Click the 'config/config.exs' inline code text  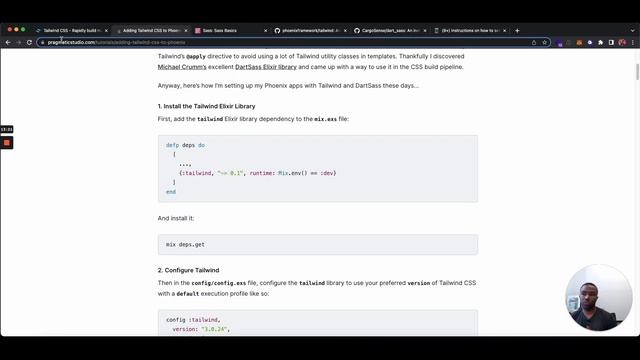tap(219, 283)
